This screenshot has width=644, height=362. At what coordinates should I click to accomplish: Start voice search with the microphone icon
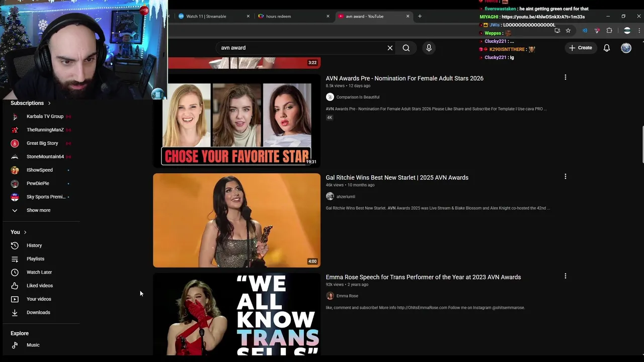(x=429, y=48)
